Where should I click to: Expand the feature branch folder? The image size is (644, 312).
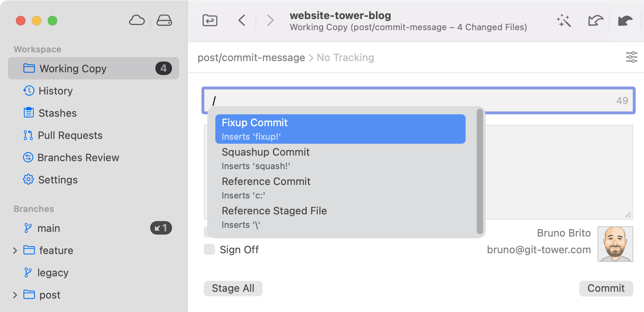pos(15,250)
